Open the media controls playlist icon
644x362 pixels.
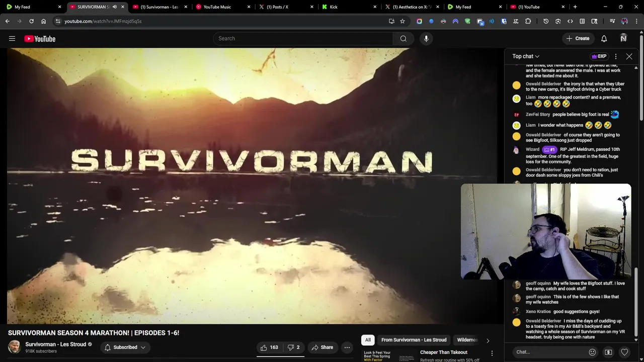pos(612,21)
